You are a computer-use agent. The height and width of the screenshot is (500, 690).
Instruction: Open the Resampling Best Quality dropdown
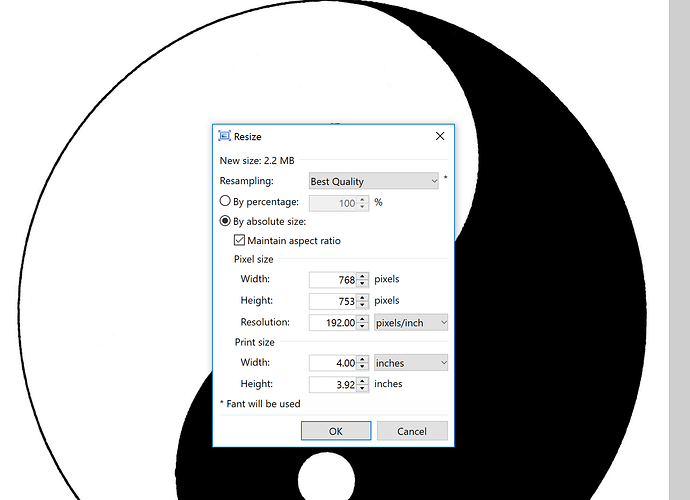[374, 181]
